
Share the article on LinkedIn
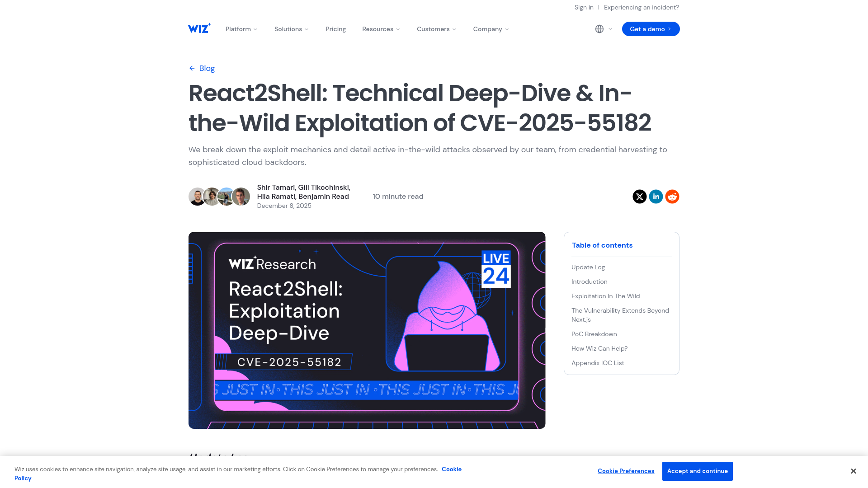[656, 197]
